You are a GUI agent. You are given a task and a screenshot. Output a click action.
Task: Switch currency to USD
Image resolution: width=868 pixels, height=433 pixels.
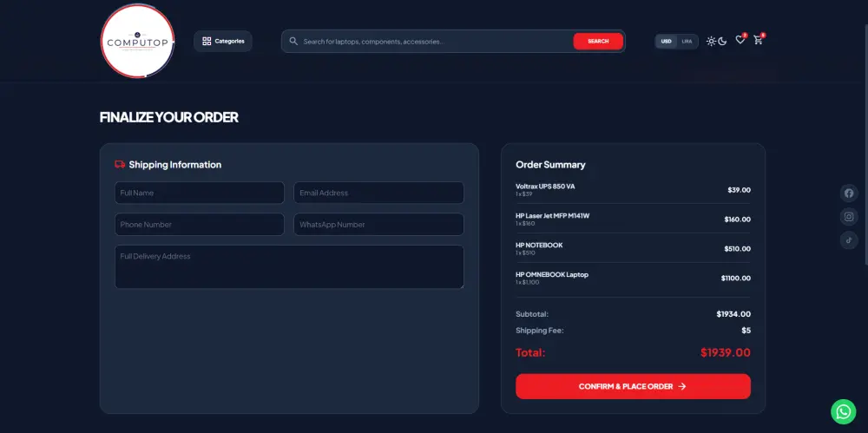point(666,42)
